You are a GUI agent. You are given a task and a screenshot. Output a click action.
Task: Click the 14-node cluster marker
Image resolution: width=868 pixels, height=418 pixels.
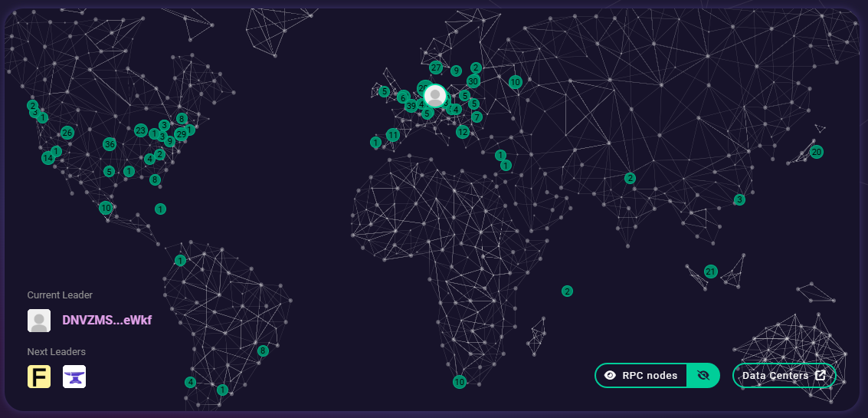click(x=48, y=158)
